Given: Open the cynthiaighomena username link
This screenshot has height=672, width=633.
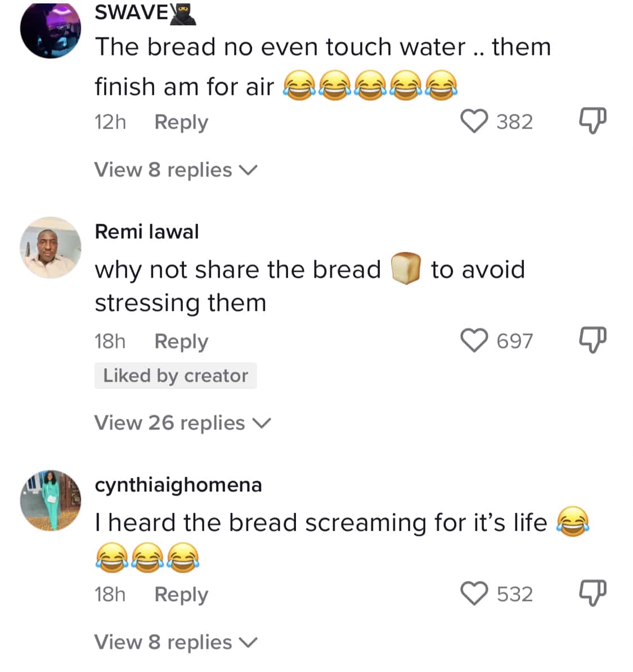Looking at the screenshot, I should (178, 485).
